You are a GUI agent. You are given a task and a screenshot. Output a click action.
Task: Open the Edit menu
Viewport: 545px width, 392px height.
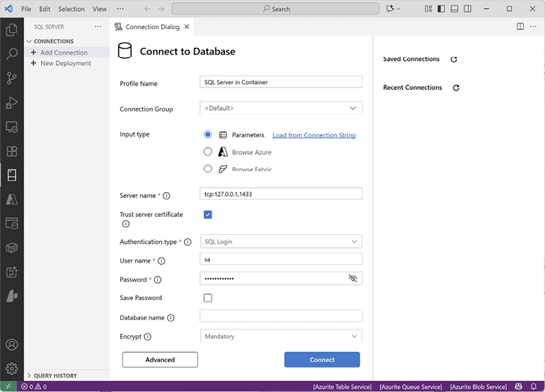(x=44, y=9)
